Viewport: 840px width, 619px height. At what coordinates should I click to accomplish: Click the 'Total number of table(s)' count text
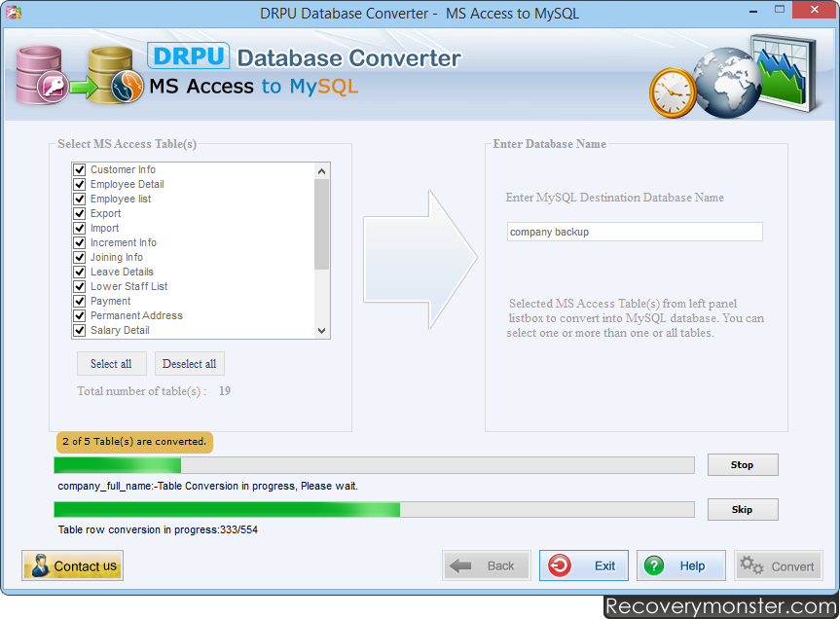tap(154, 391)
